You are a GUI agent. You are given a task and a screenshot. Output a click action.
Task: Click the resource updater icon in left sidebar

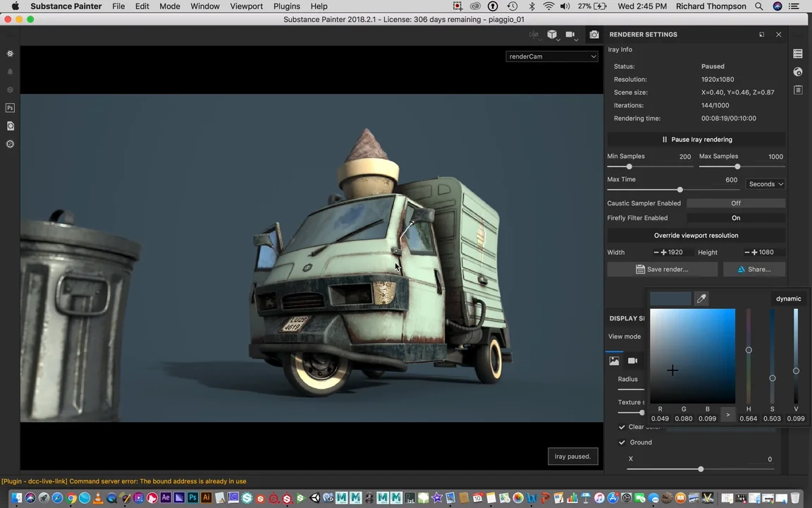10,126
